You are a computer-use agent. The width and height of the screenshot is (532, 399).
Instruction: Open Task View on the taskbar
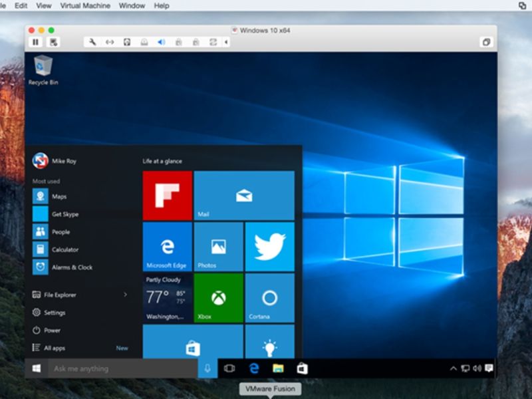click(229, 368)
